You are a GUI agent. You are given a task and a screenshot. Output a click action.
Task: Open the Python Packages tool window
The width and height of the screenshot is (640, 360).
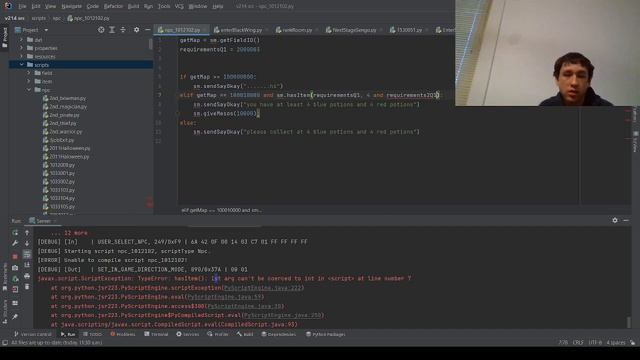[326, 334]
